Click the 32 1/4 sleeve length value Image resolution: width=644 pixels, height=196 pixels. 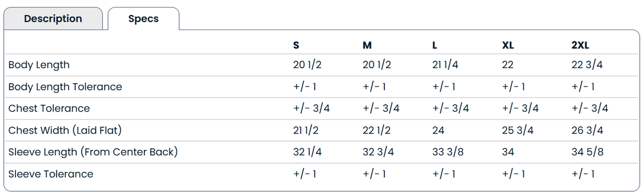308,152
